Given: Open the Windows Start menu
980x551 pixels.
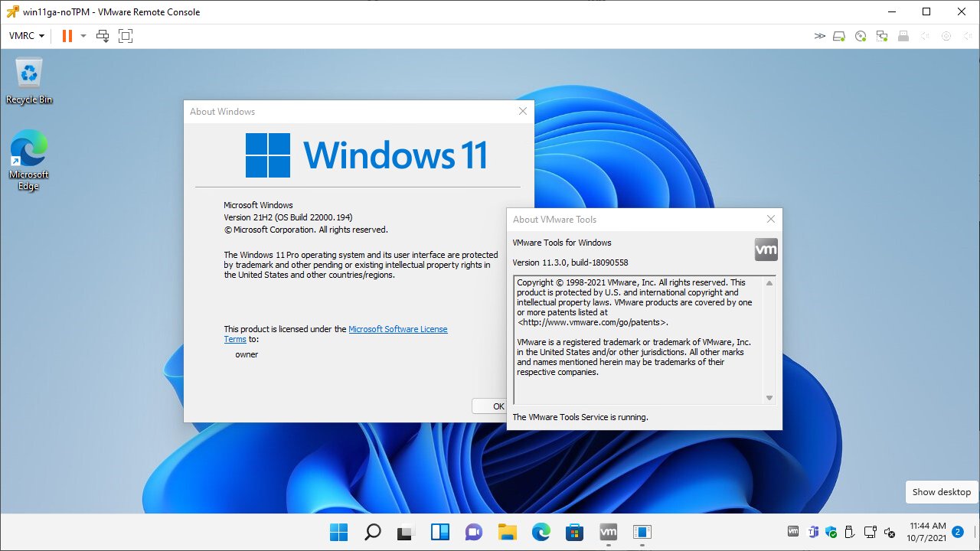Looking at the screenshot, I should tap(338, 532).
